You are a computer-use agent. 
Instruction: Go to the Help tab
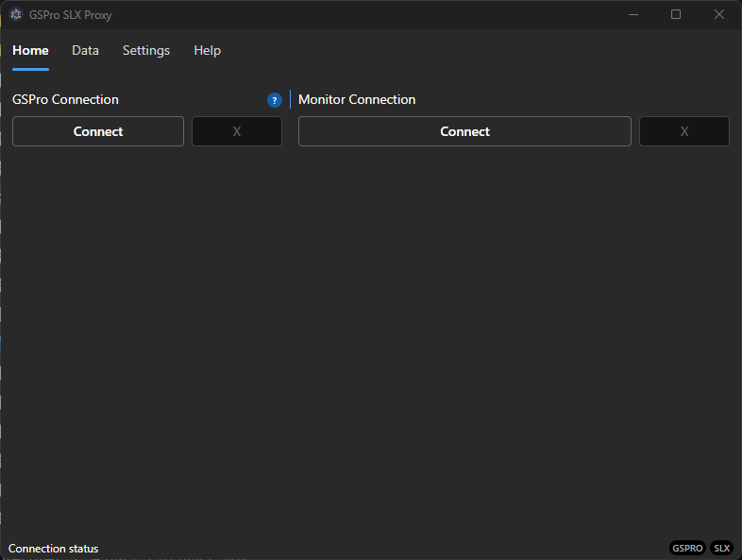[x=208, y=51]
